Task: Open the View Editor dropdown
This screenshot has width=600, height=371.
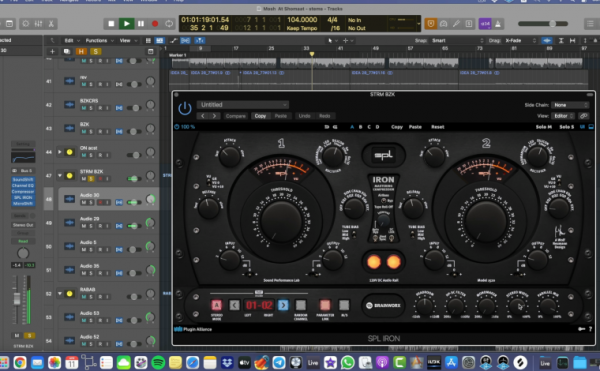Action: coord(564,116)
